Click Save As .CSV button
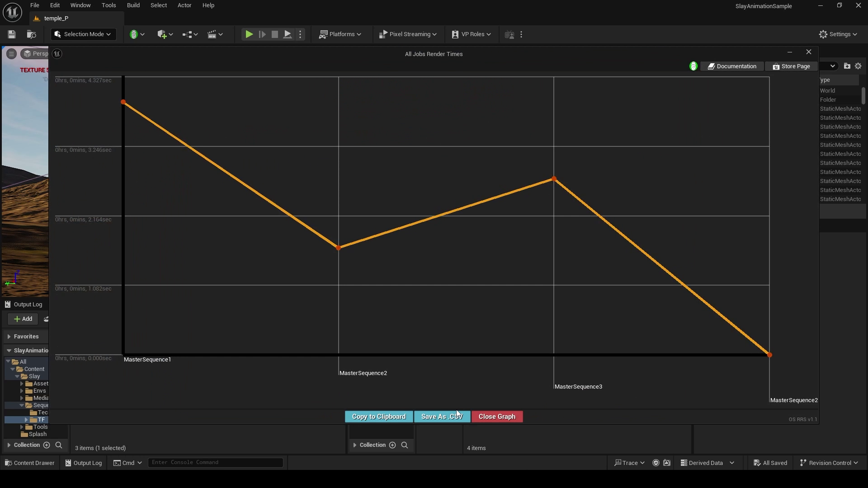The width and height of the screenshot is (868, 488). coord(442,417)
